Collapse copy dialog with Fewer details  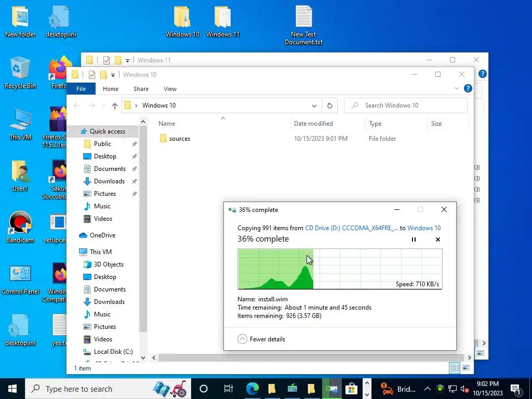(x=261, y=339)
